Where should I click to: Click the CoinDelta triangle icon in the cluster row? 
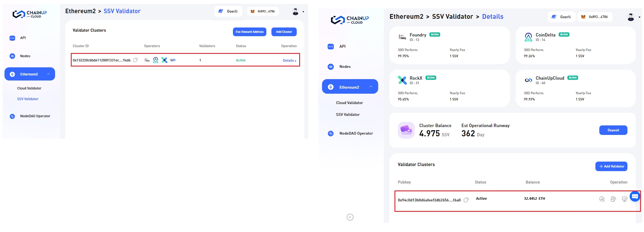click(x=155, y=60)
